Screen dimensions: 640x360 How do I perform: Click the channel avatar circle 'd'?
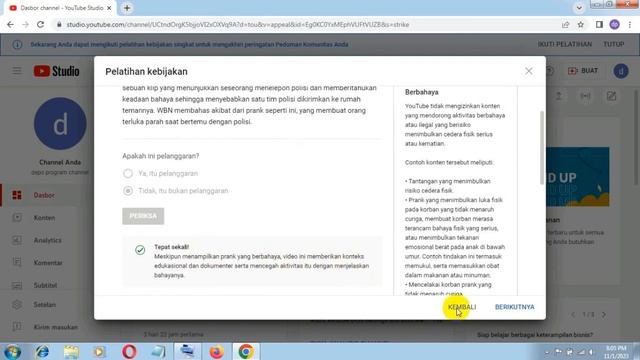click(x=60, y=124)
